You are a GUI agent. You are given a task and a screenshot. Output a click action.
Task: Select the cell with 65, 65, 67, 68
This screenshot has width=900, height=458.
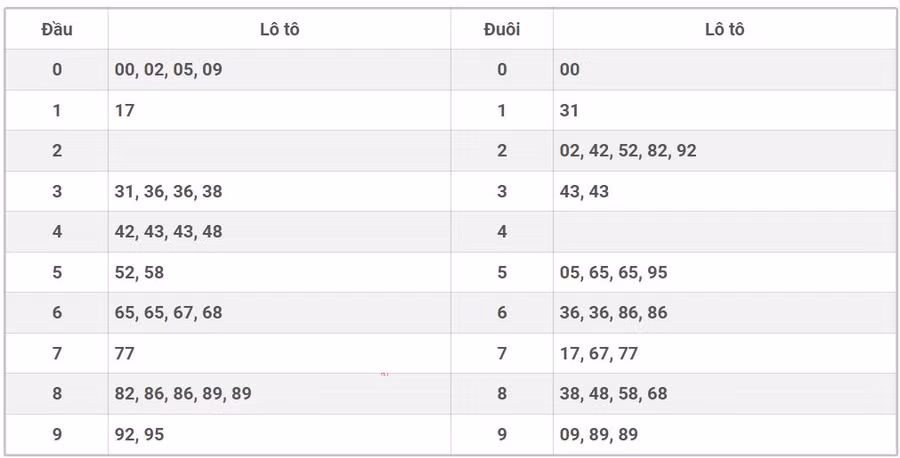click(168, 313)
